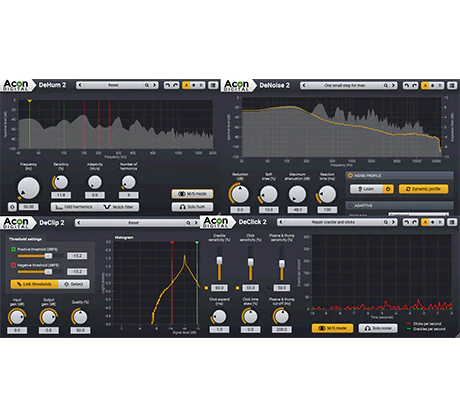Collapse the Noise Profile section
The image size is (460, 416).
[350, 176]
